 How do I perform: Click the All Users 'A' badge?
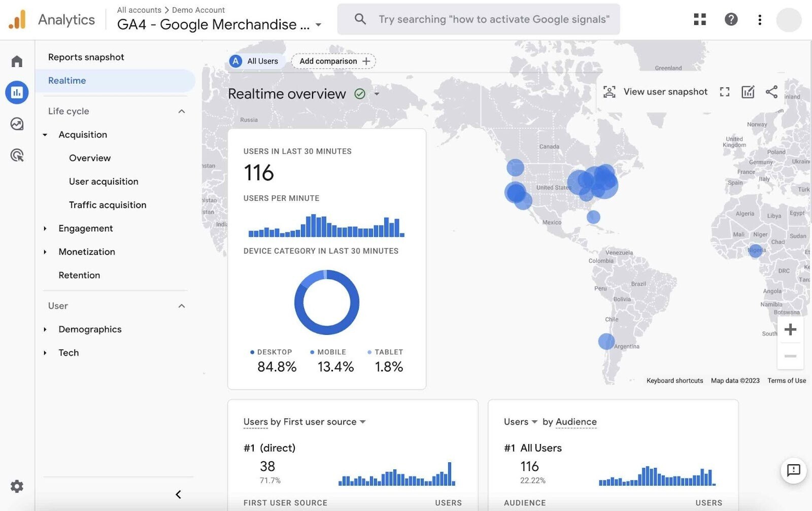click(235, 61)
